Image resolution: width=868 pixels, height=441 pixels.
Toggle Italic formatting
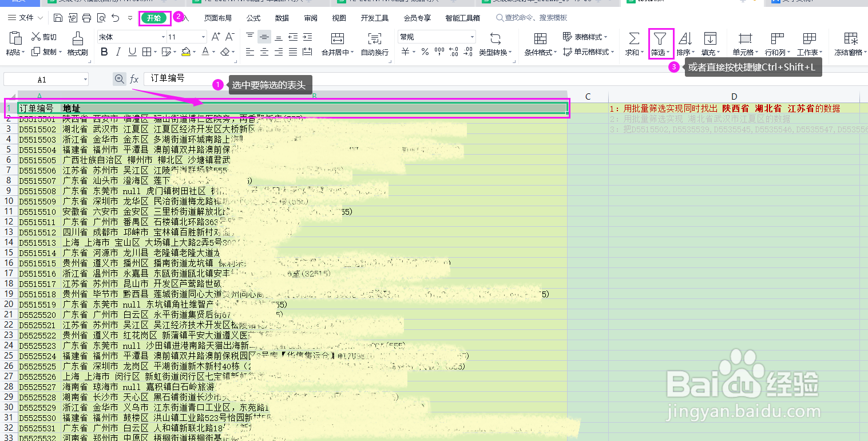click(x=118, y=52)
